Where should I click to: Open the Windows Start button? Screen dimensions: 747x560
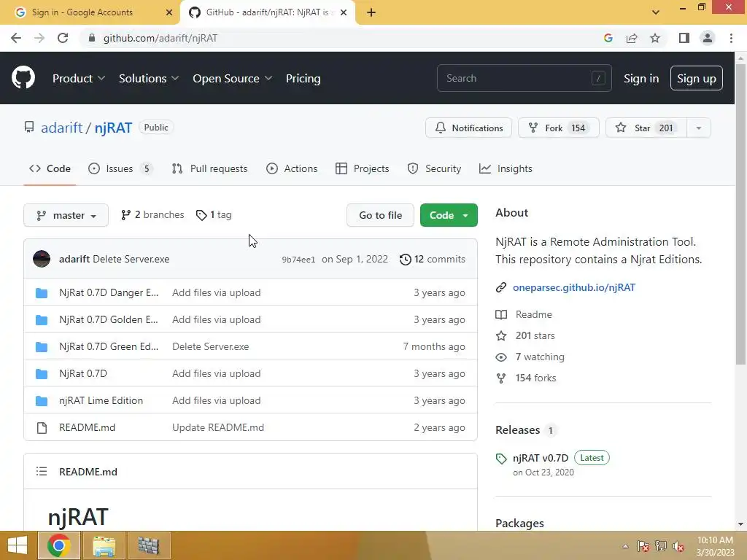pyautogui.click(x=18, y=545)
